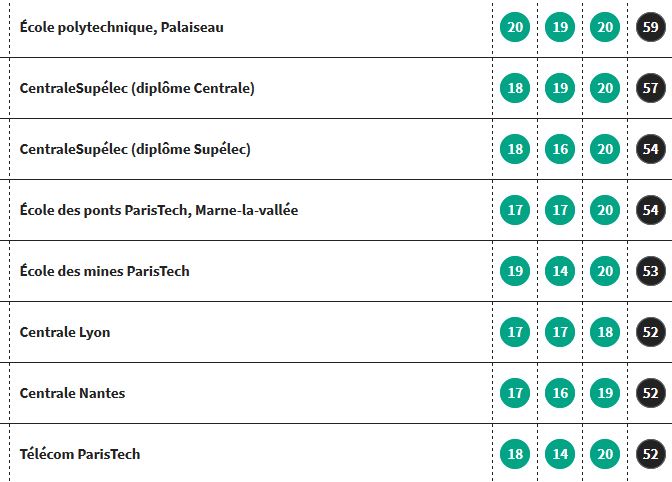Open Télécom ParisTech entry
Image resolution: width=672 pixels, height=482 pixels.
pyautogui.click(x=80, y=454)
